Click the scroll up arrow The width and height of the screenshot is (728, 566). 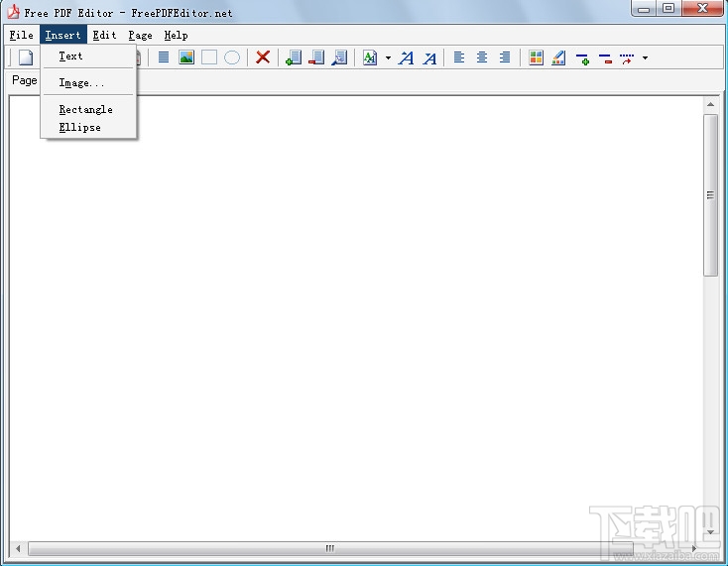pos(710,104)
